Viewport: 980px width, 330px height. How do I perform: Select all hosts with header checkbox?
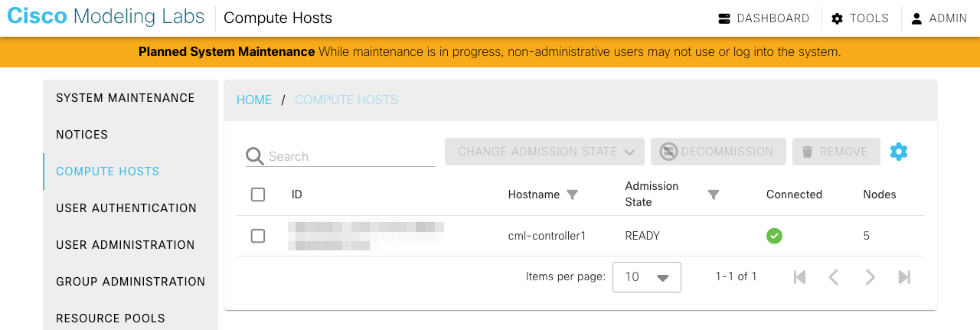(258, 194)
